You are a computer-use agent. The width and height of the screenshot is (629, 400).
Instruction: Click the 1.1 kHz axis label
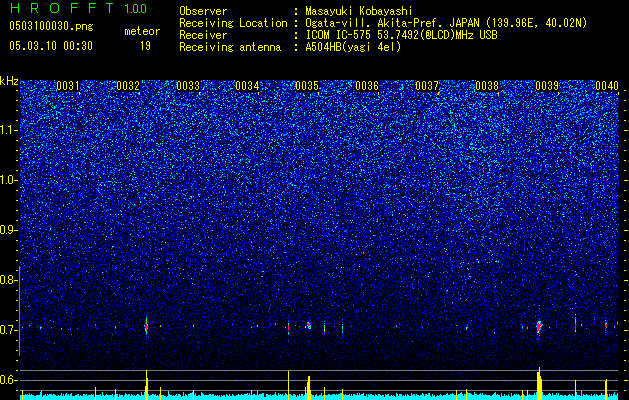click(9, 130)
